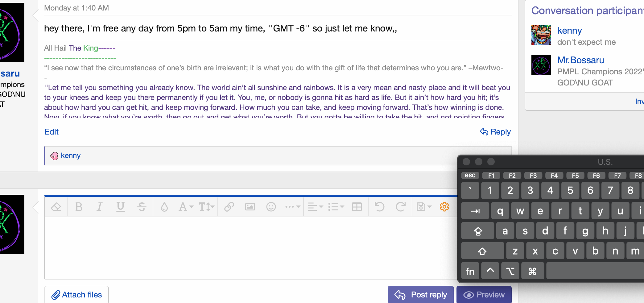Click the insert table icon

pos(357,207)
